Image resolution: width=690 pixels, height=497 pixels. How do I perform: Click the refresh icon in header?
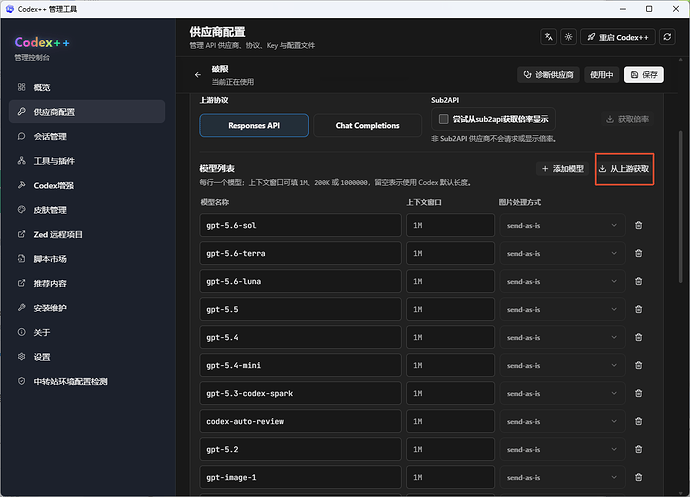coord(667,37)
